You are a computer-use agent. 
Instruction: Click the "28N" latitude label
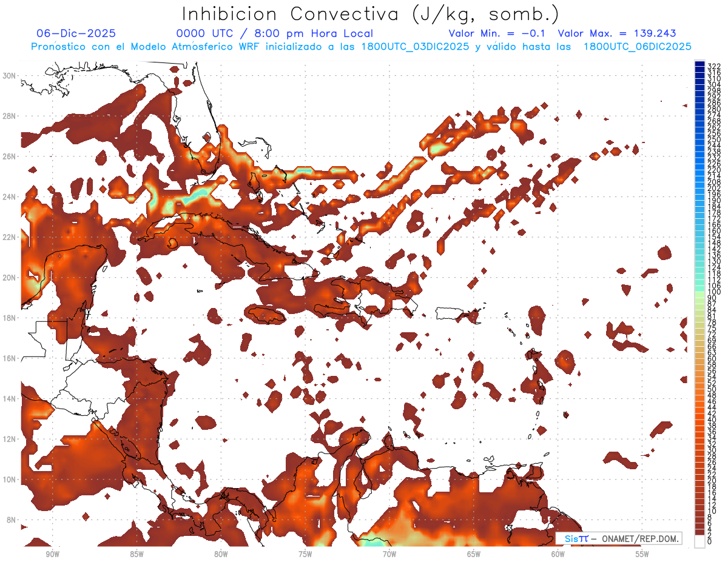tap(10, 116)
